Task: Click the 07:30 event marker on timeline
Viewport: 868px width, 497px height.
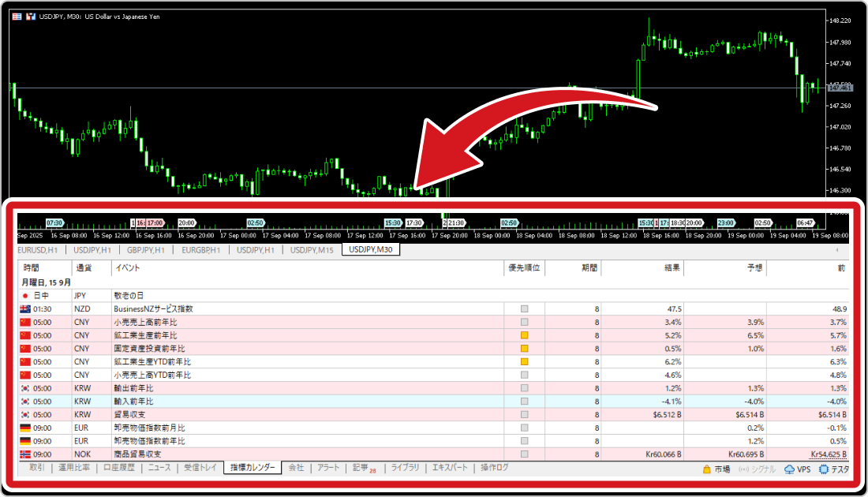Action: (x=54, y=223)
